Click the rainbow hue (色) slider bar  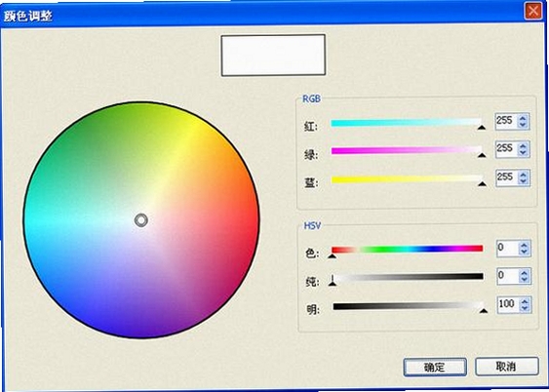coord(408,249)
